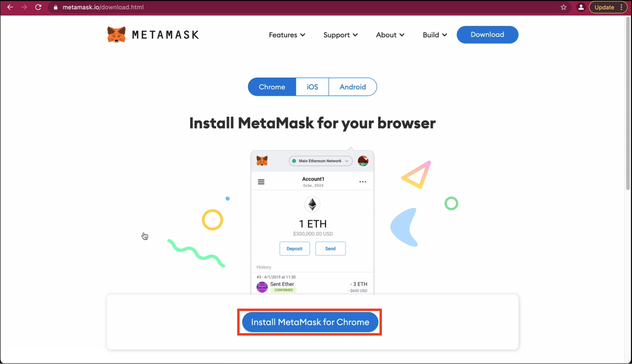Click the Send button in wallet preview
632x364 pixels.
point(330,248)
